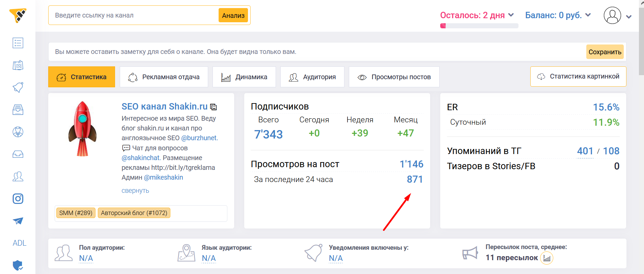Click N/A under Пол аудитории
Image resolution: width=644 pixels, height=274 pixels.
click(86, 258)
